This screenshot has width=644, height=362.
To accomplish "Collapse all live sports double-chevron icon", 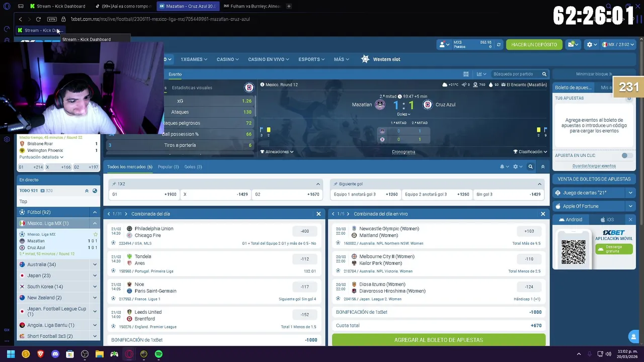I will point(87,191).
